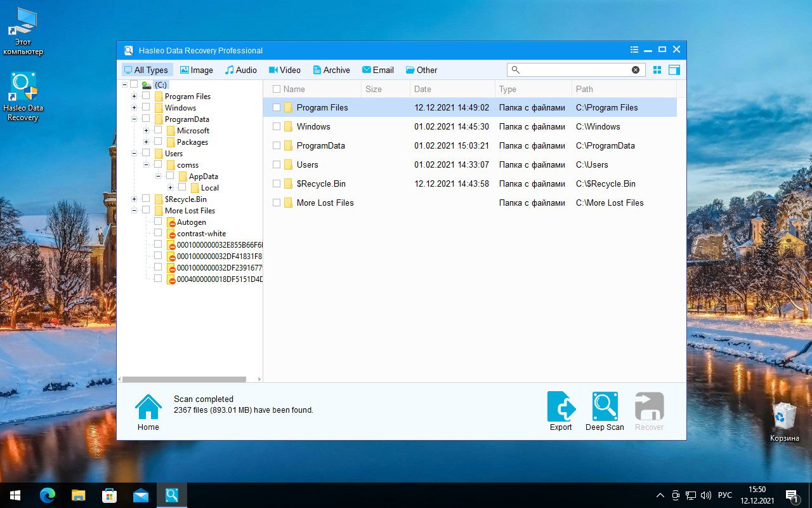The image size is (812, 508).
Task: Check the Windows row checkbox in list
Action: click(x=277, y=126)
